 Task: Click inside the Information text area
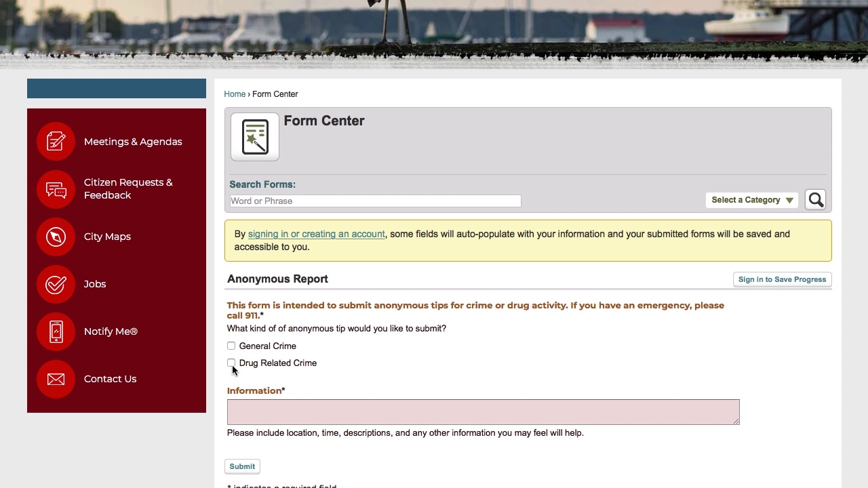[483, 411]
